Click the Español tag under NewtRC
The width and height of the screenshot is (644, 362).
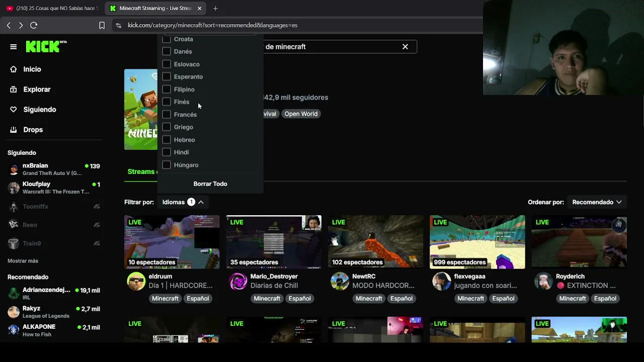tap(401, 299)
